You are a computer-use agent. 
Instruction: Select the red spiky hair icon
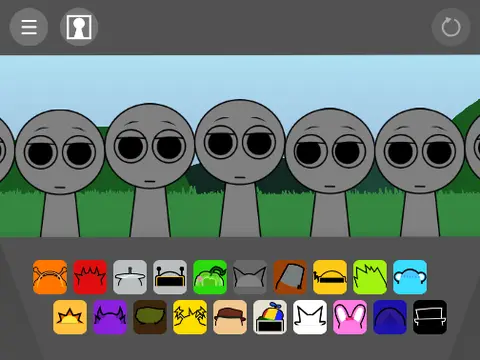[x=90, y=277]
